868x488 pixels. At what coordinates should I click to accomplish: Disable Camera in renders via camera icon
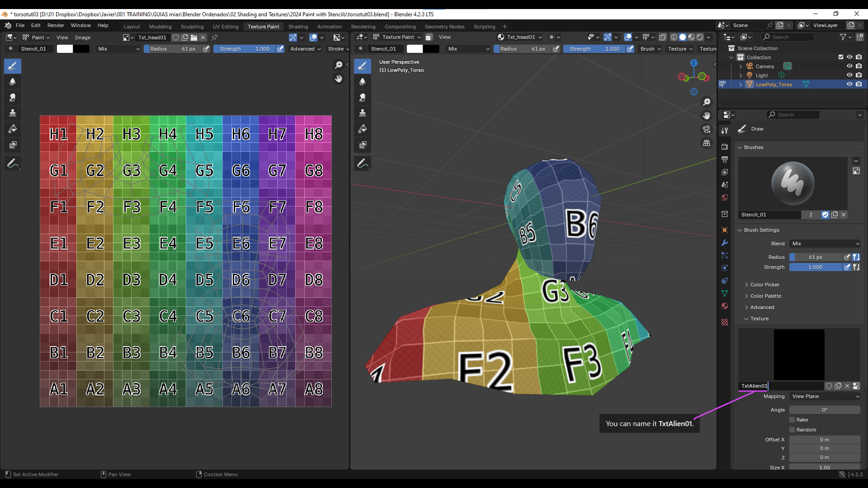pyautogui.click(x=859, y=66)
